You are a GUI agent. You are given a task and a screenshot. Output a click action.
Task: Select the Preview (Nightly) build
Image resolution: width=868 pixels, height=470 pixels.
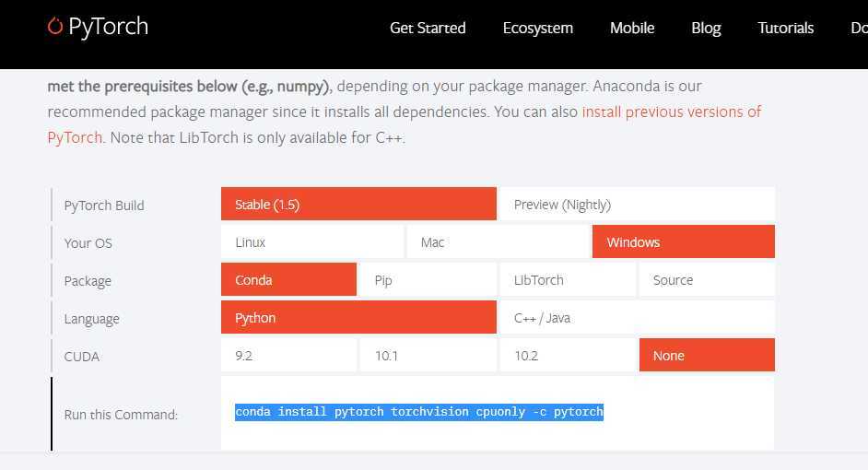637,204
